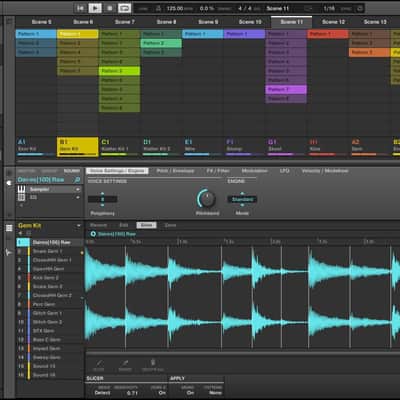
Task: Click the Stop transport button
Action: coord(110,8)
